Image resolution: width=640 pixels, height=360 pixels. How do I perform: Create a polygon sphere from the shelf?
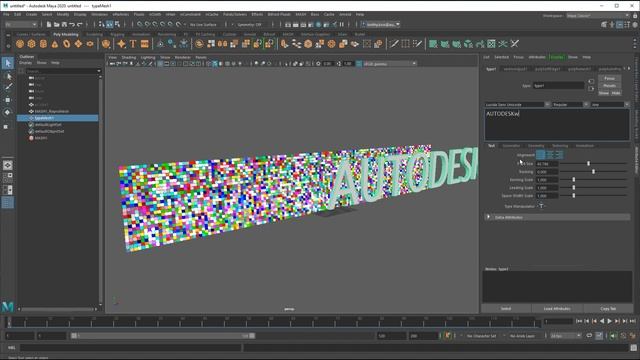(x=20, y=44)
